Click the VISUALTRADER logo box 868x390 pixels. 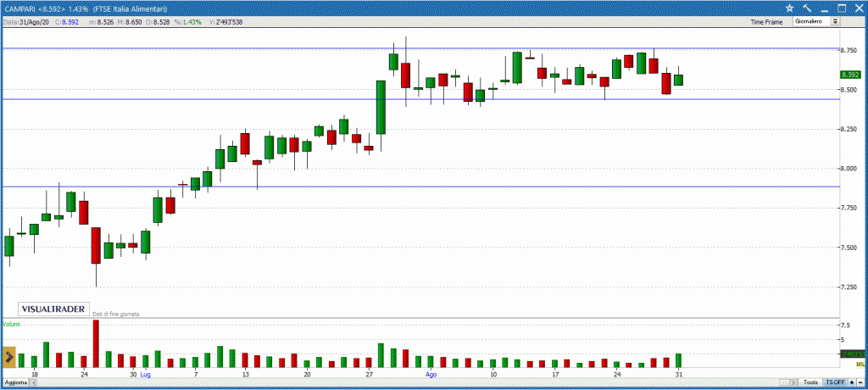(x=53, y=309)
